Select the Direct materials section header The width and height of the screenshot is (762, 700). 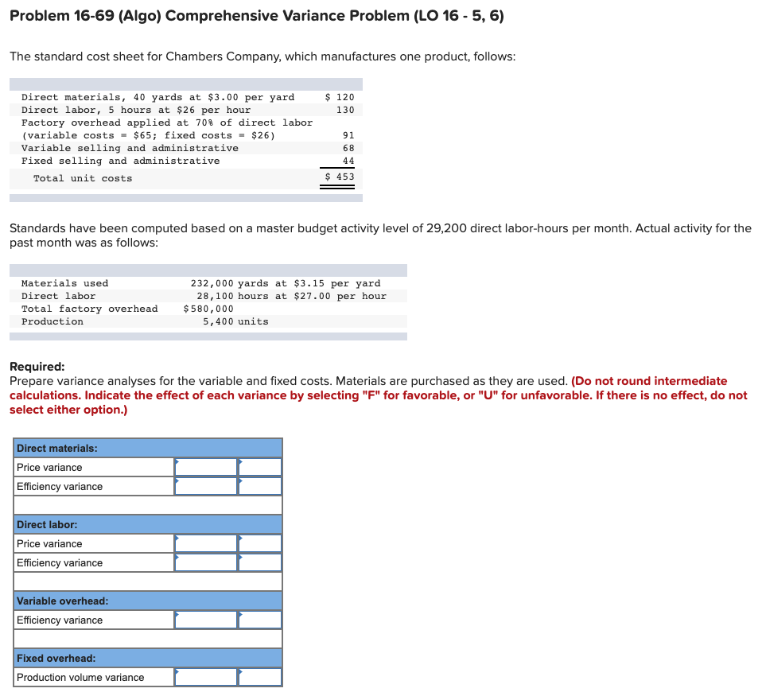(x=56, y=448)
